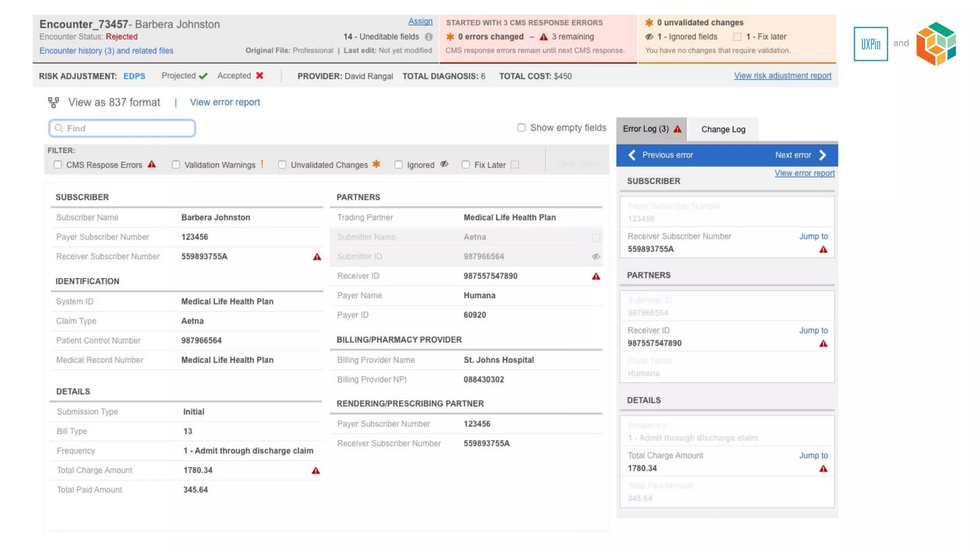Open Encounter history and related files
Image resolution: width=980 pixels, height=551 pixels.
106,51
